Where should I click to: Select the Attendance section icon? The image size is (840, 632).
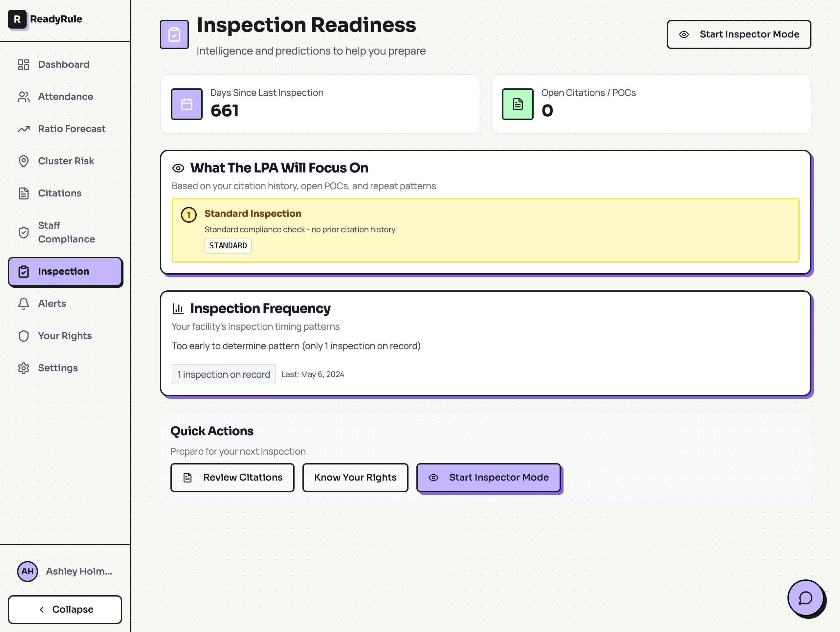(x=24, y=97)
